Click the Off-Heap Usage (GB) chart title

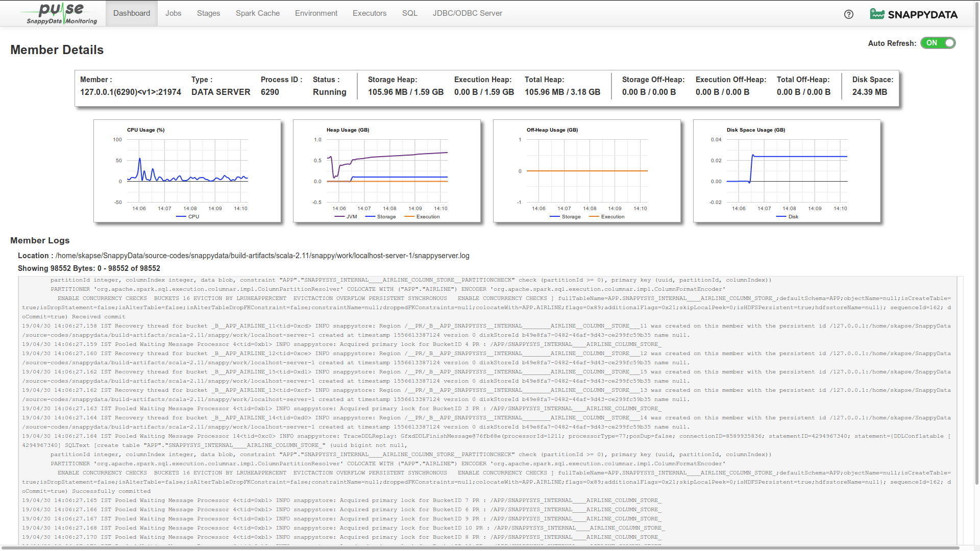(553, 130)
